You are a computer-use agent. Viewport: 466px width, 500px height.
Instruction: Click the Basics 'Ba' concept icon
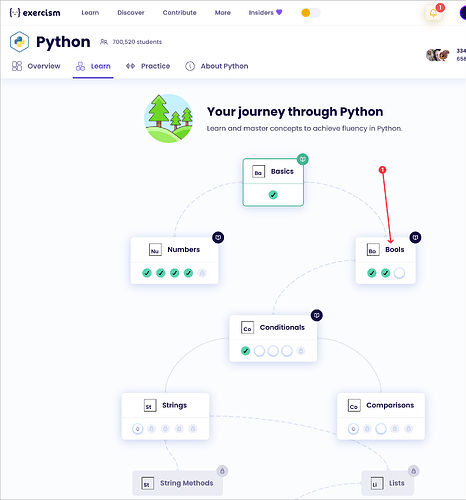(x=258, y=172)
